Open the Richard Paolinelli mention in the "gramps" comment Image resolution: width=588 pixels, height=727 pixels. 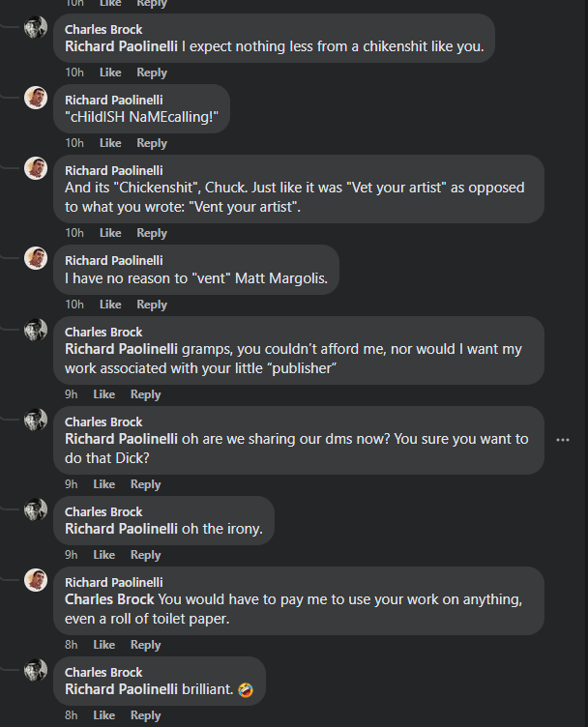coord(121,349)
